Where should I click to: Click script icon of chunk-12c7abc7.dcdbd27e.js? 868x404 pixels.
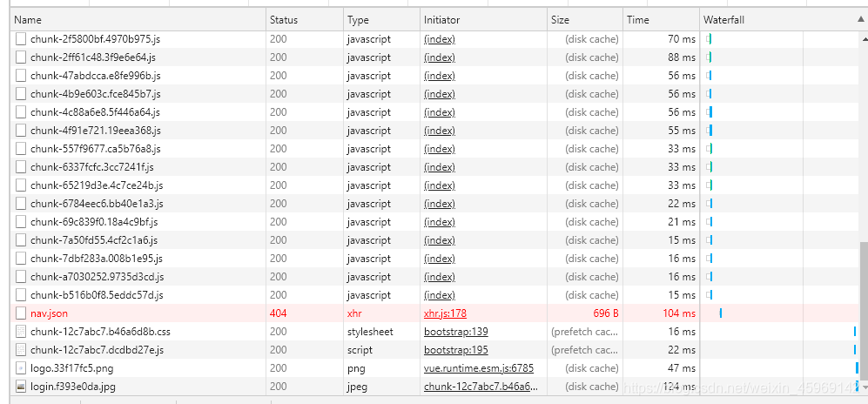point(21,350)
